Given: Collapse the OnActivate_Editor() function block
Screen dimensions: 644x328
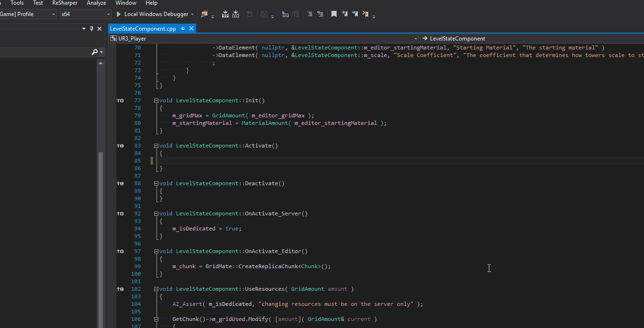Looking at the screenshot, I should tap(156, 251).
